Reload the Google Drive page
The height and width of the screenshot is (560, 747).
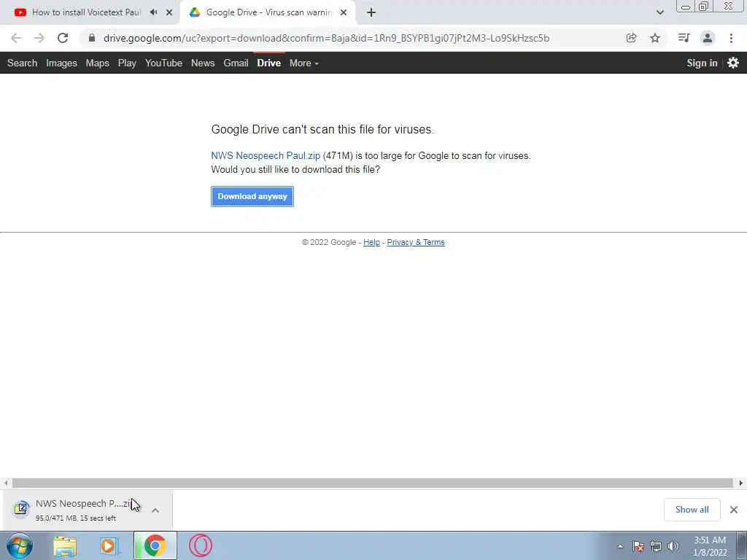pos(63,38)
